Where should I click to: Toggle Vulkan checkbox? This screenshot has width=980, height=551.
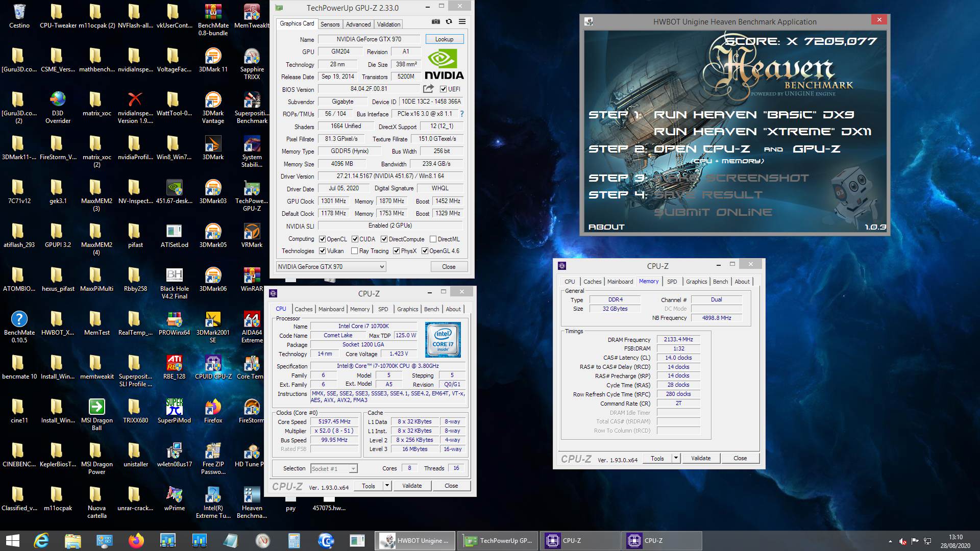[322, 251]
